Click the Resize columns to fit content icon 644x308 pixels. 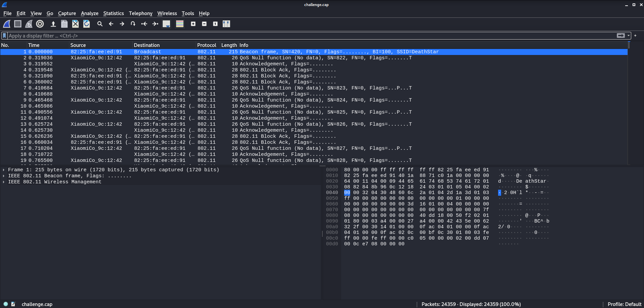[x=226, y=24]
